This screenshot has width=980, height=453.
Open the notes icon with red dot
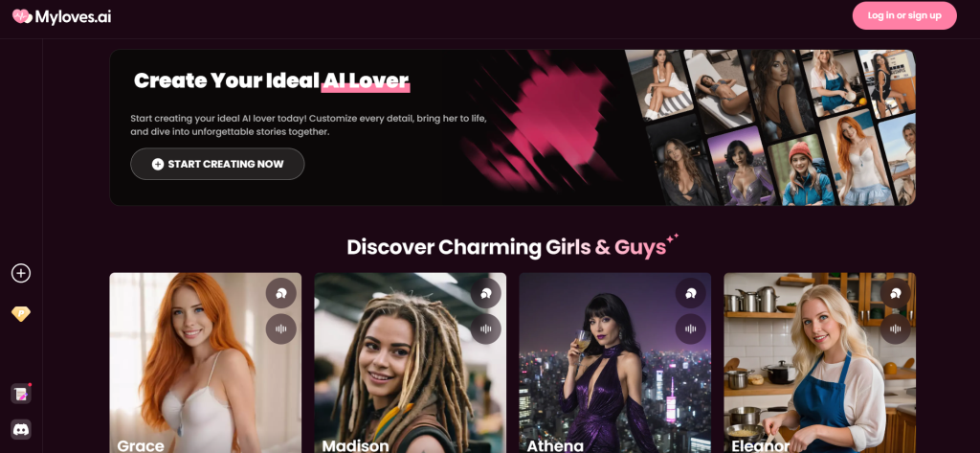21,394
